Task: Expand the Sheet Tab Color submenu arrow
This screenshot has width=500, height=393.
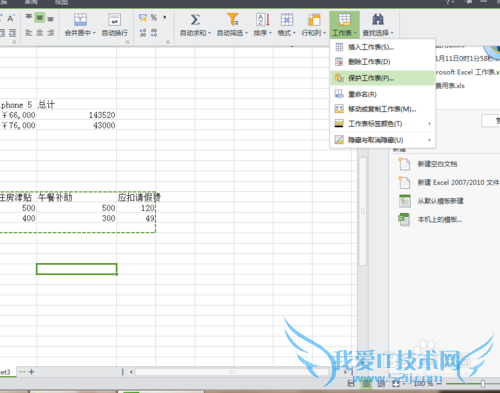Action: (429, 124)
